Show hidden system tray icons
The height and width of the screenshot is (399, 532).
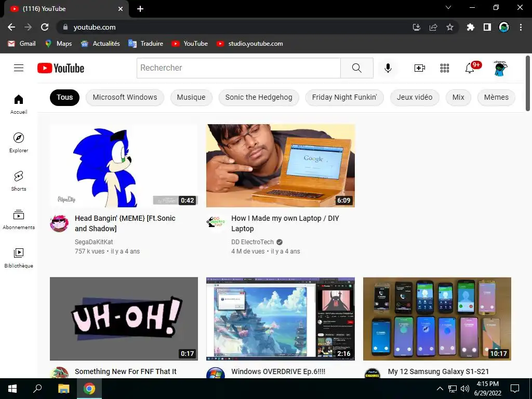tap(440, 389)
